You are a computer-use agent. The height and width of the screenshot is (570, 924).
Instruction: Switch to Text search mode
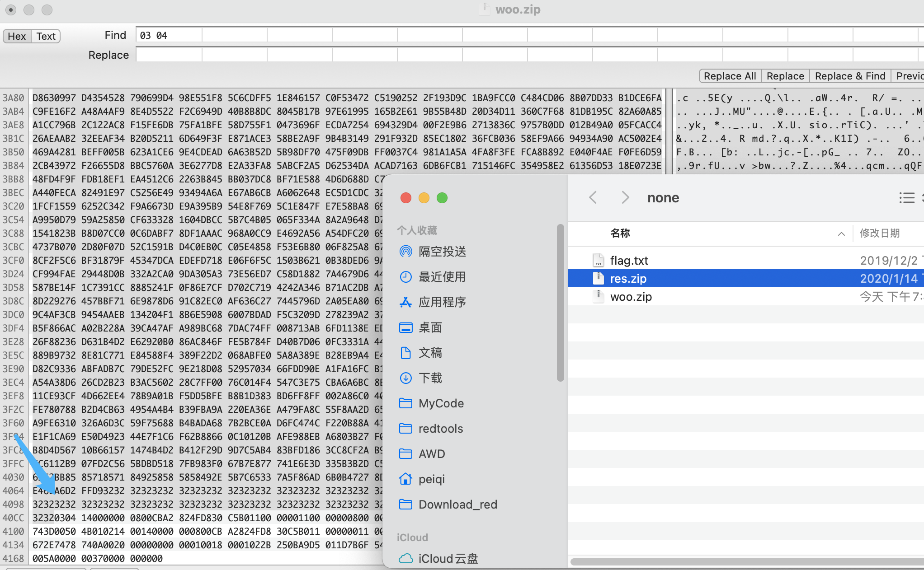coord(46,36)
